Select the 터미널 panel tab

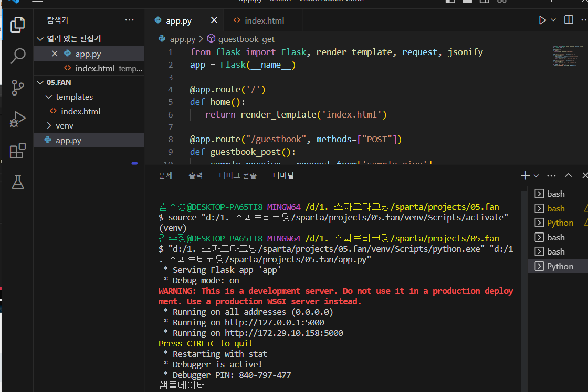(283, 175)
